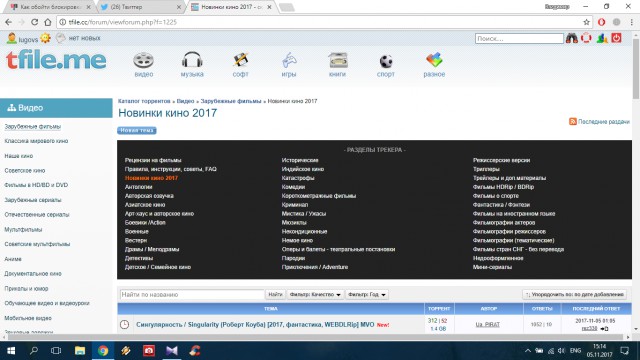
Task: Click the Найти по названию search field
Action: [x=192, y=294]
